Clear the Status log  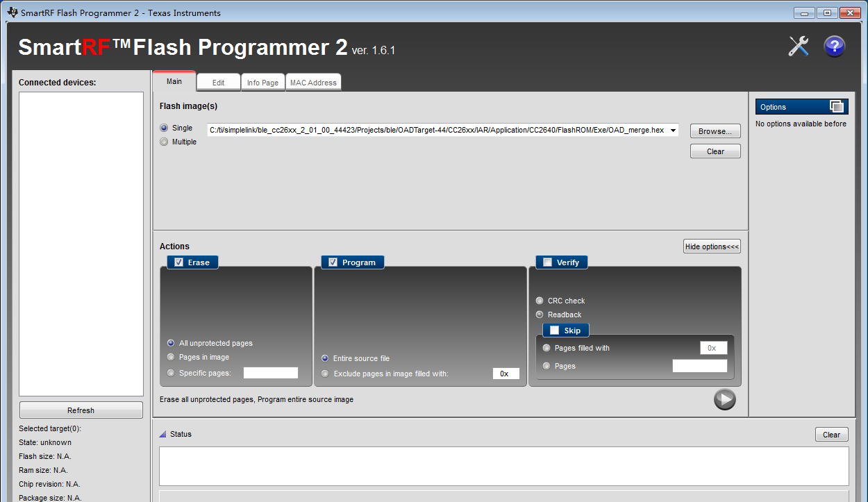click(x=831, y=435)
